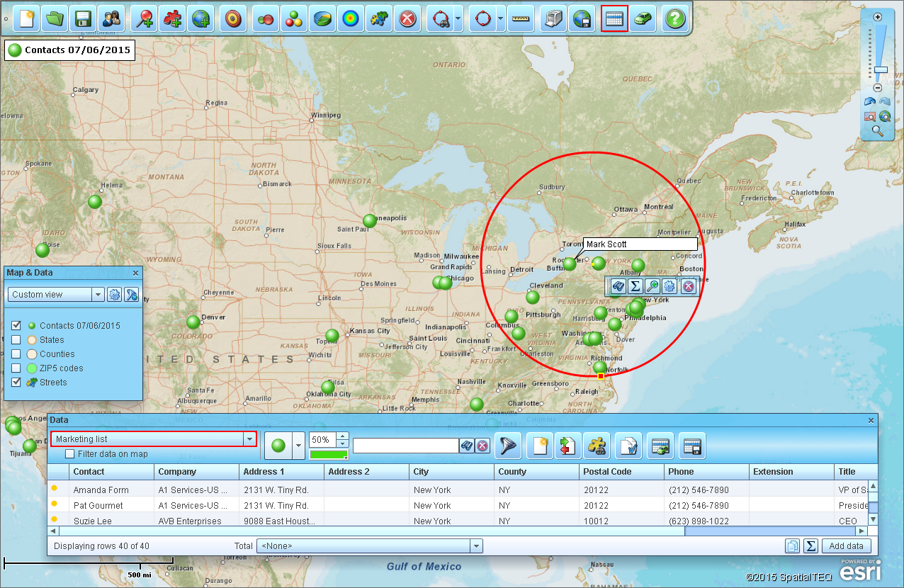This screenshot has width=904, height=588.
Task: Enable the Counties layer checkbox
Action: tap(16, 354)
